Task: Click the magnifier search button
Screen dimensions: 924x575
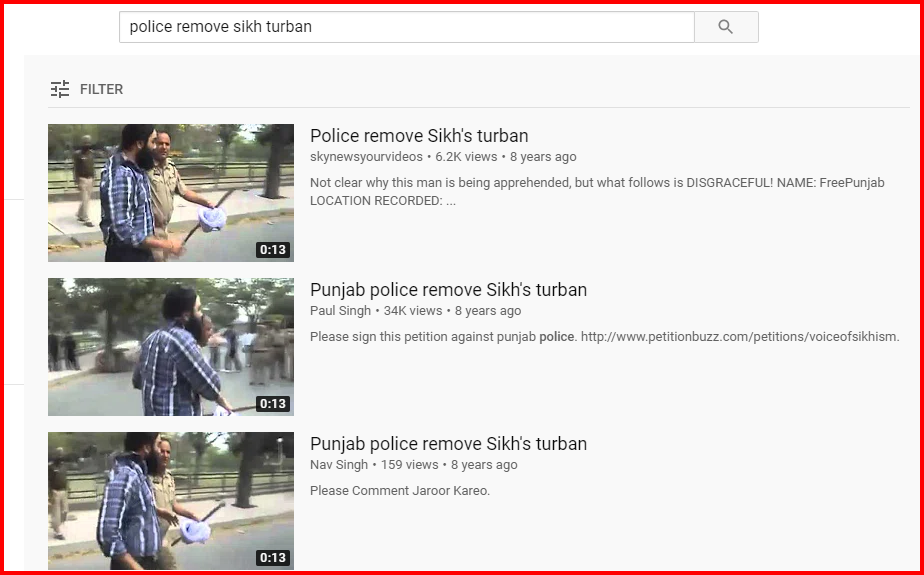Action: point(726,27)
